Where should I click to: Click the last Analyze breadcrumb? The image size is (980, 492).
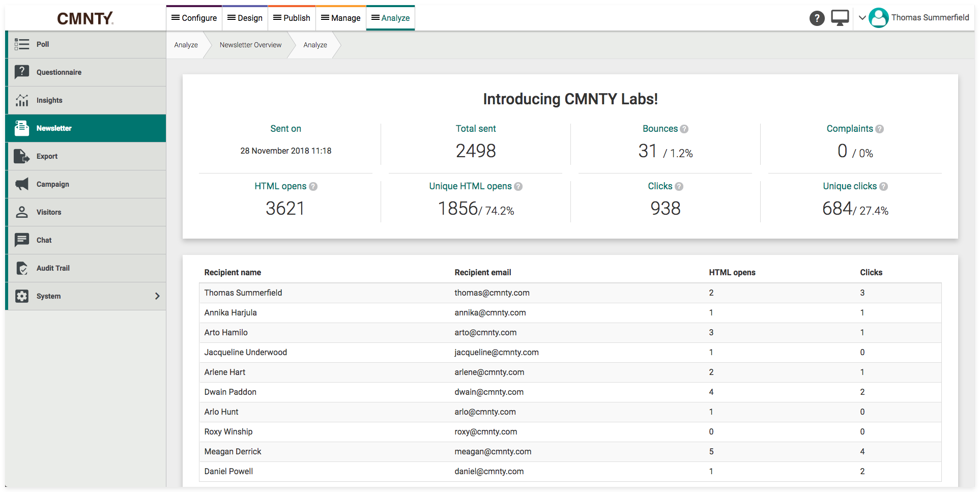point(315,45)
